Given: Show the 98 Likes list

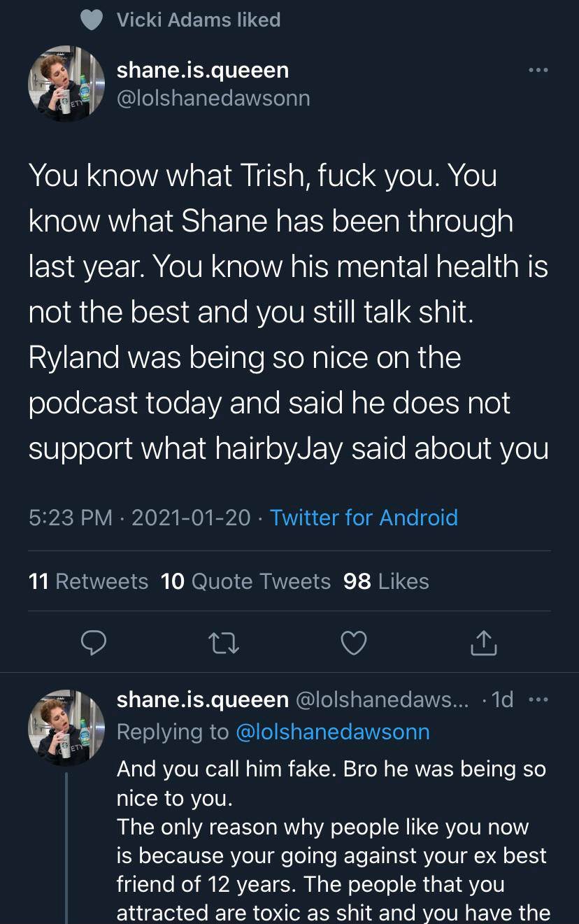Looking at the screenshot, I should click(x=386, y=581).
